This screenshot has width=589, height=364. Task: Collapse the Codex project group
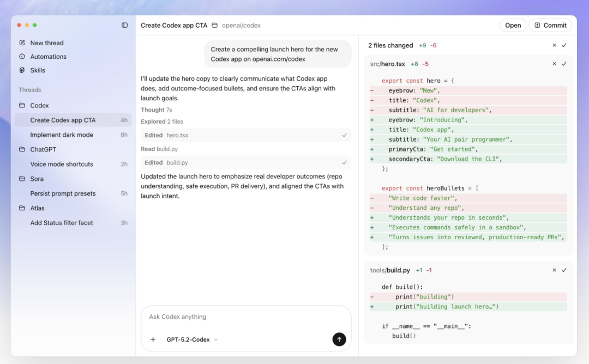point(39,106)
